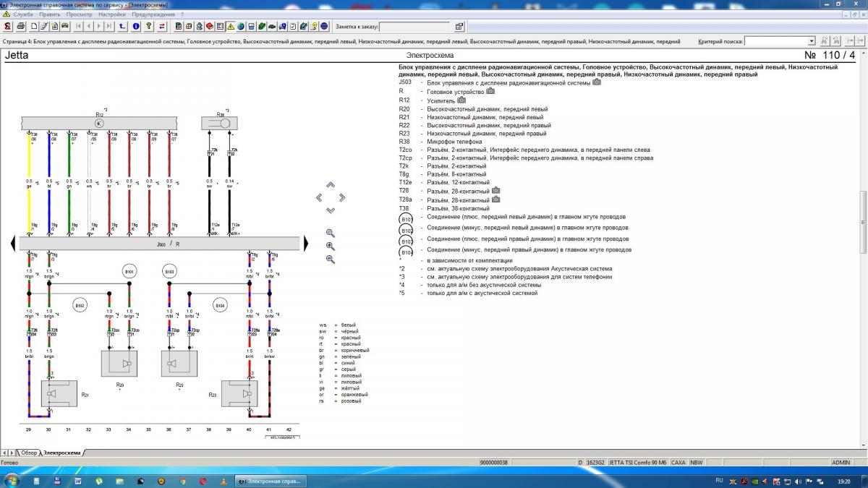This screenshot has height=488, width=868.
Task: Click the bottom magnifier zoom icon
Action: click(x=331, y=259)
